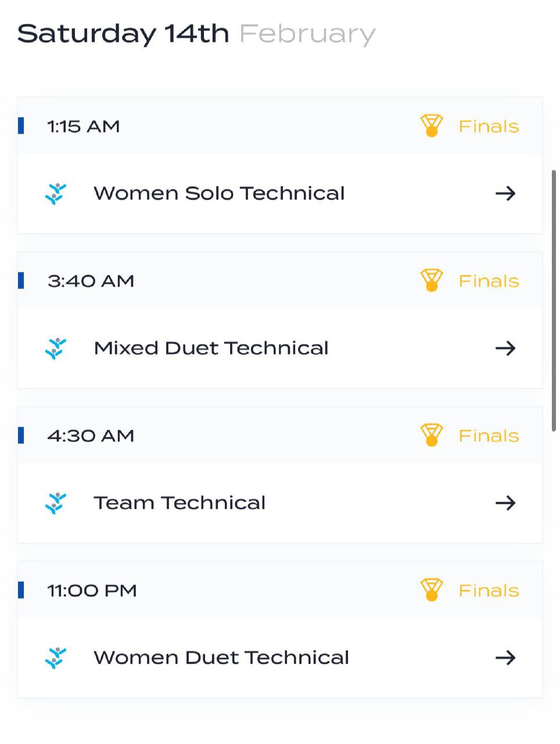The height and width of the screenshot is (744, 560).
Task: Open Team Technical using its arrow
Action: click(505, 503)
